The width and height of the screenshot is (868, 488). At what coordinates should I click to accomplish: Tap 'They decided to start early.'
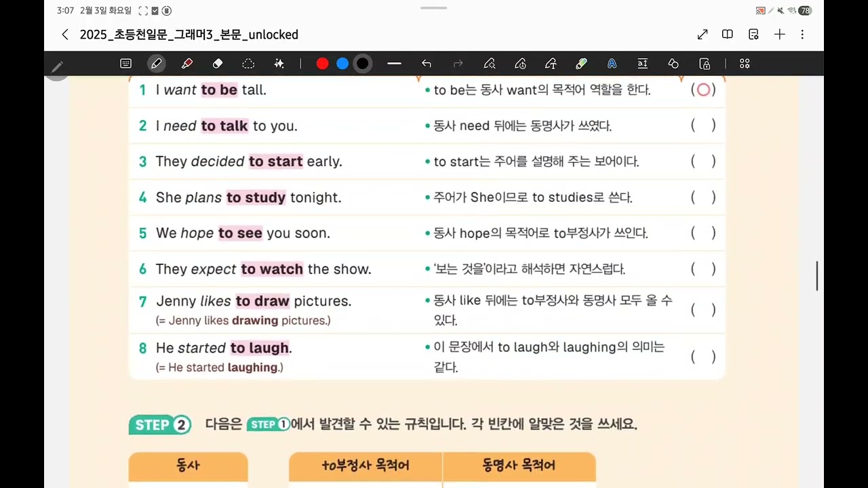(x=249, y=162)
